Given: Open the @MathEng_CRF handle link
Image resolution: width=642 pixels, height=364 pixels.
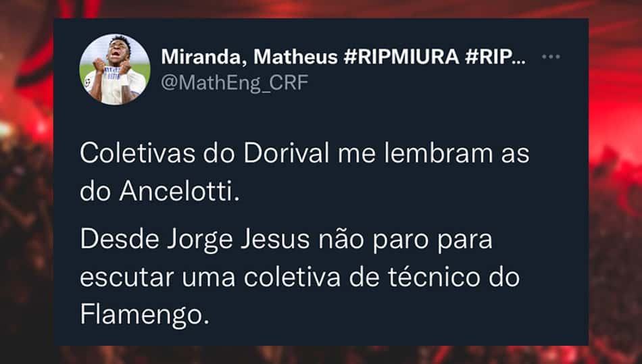Looking at the screenshot, I should (234, 82).
